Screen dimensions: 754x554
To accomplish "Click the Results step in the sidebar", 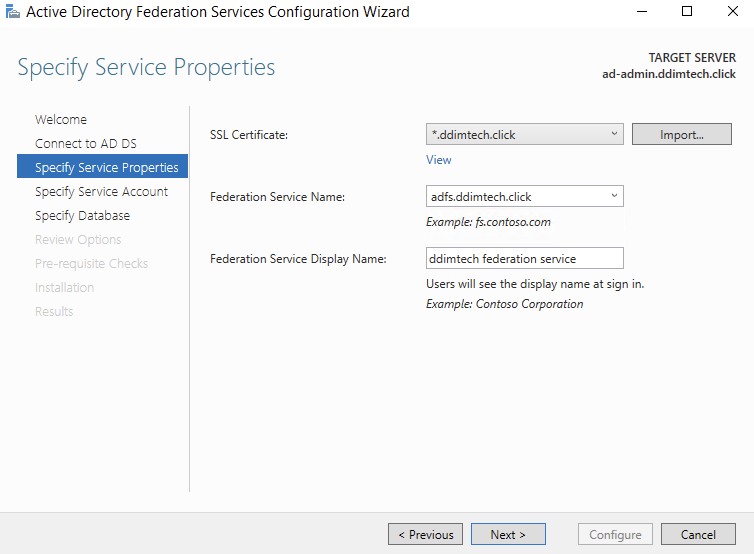I will pyautogui.click(x=54, y=312).
